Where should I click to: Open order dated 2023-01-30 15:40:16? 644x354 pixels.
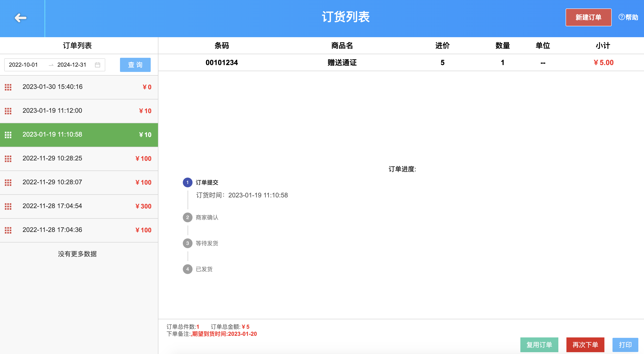coord(79,87)
